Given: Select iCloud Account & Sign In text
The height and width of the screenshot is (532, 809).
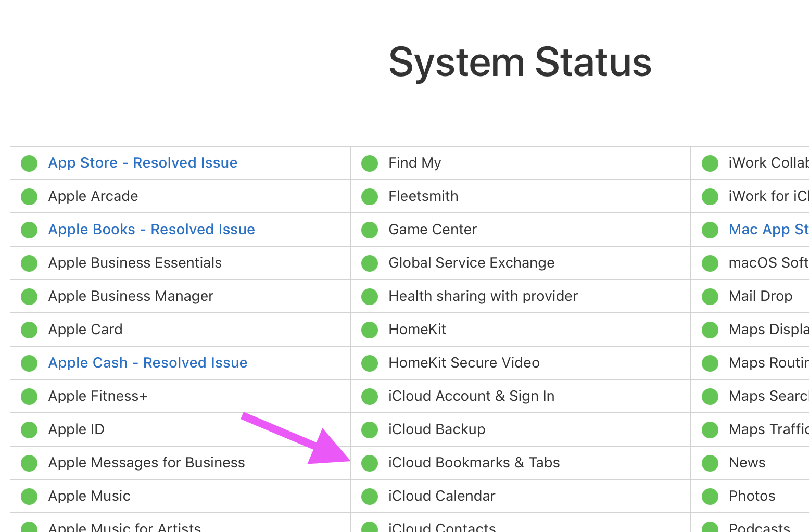Looking at the screenshot, I should click(x=472, y=396).
